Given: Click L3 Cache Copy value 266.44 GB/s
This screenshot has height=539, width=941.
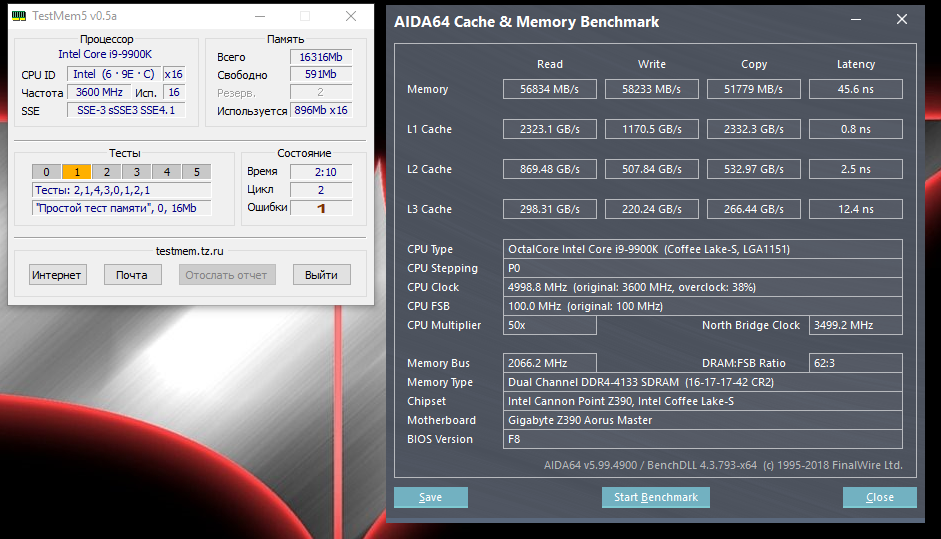Looking at the screenshot, I should (754, 209).
